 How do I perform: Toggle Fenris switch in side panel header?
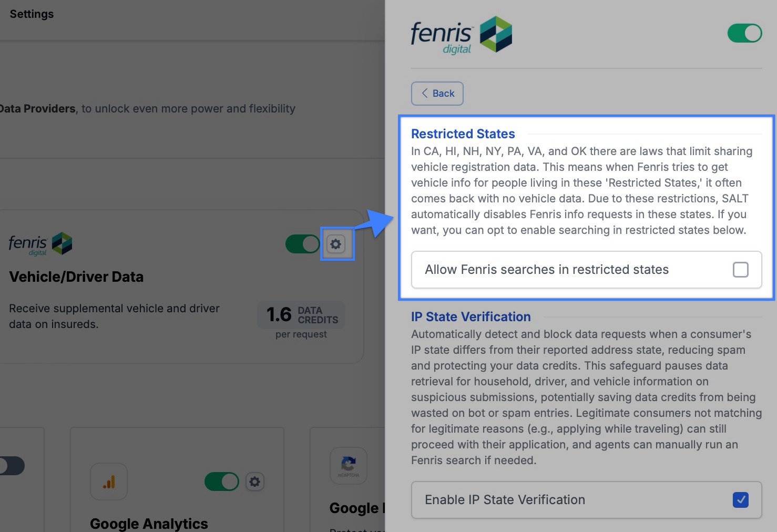(x=744, y=33)
